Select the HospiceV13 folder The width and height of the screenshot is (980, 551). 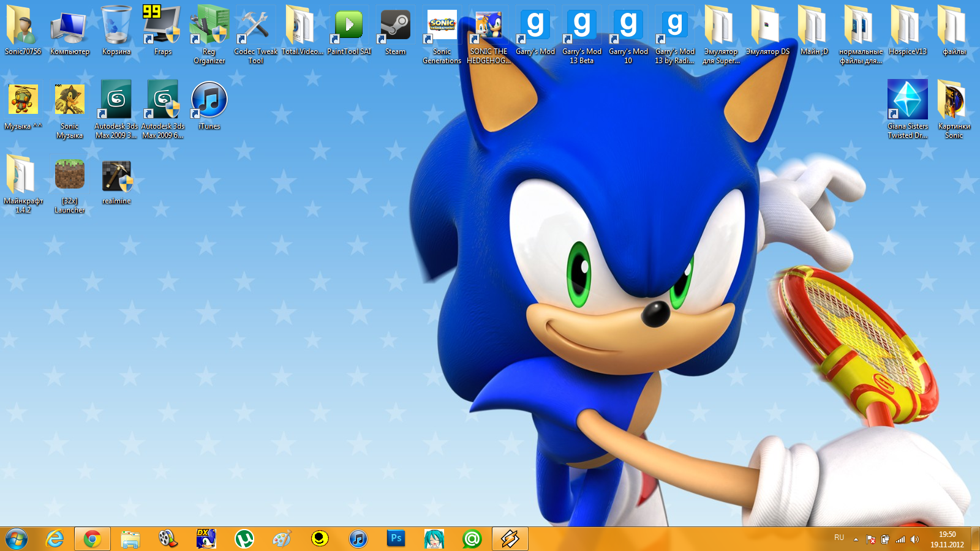tap(908, 31)
